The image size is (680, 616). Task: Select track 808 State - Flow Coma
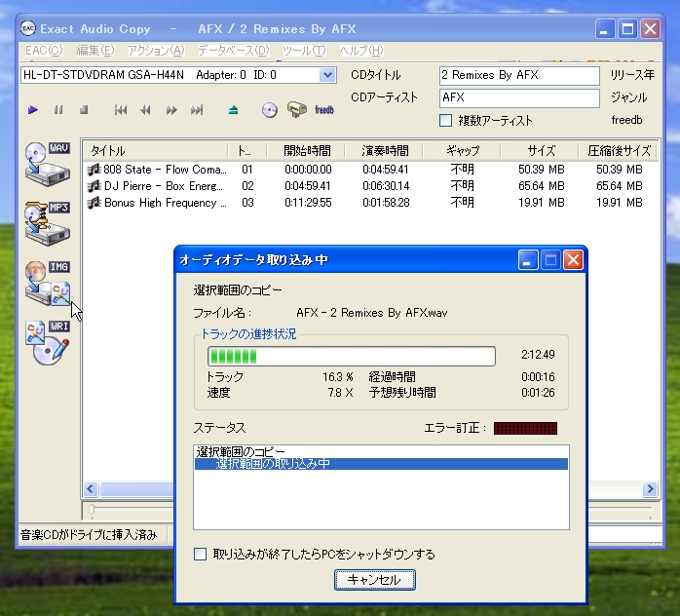click(x=165, y=170)
